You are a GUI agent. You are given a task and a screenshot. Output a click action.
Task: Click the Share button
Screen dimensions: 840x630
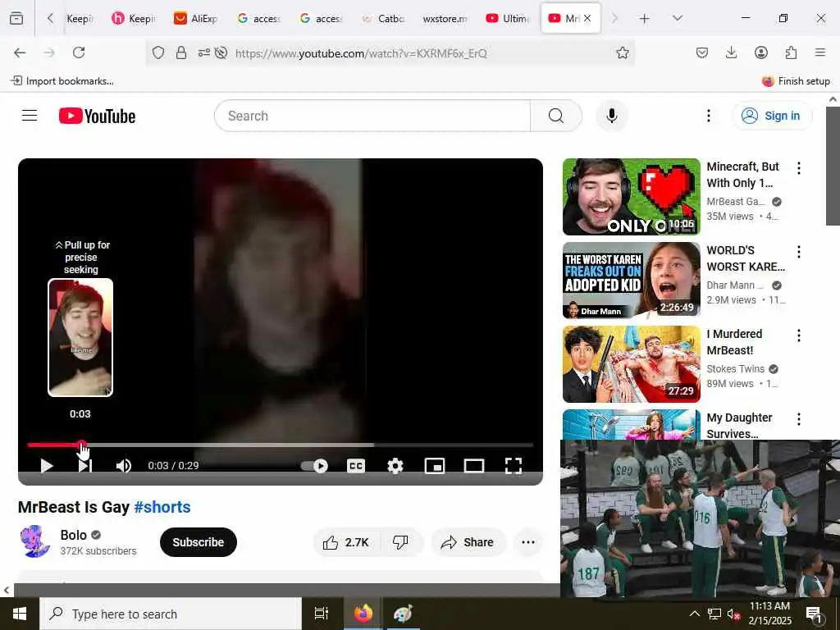468,542
